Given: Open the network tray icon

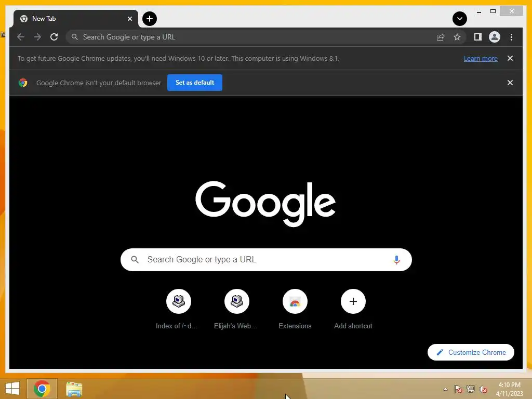Looking at the screenshot, I should [x=471, y=389].
